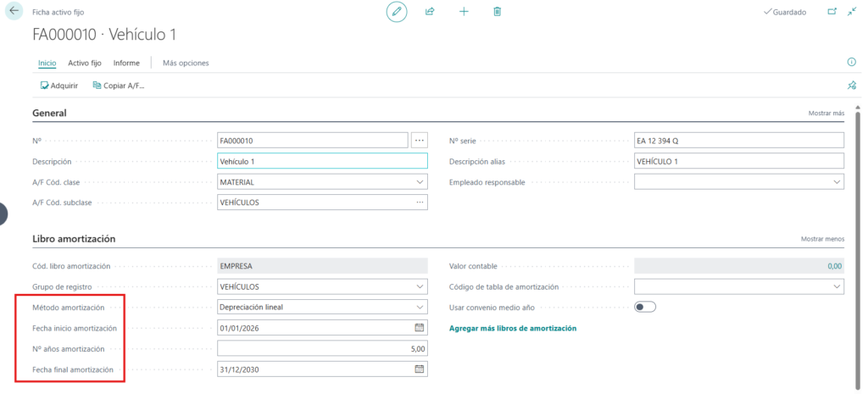
Task: Toggle Usar convenio medio año switch
Action: [645, 307]
